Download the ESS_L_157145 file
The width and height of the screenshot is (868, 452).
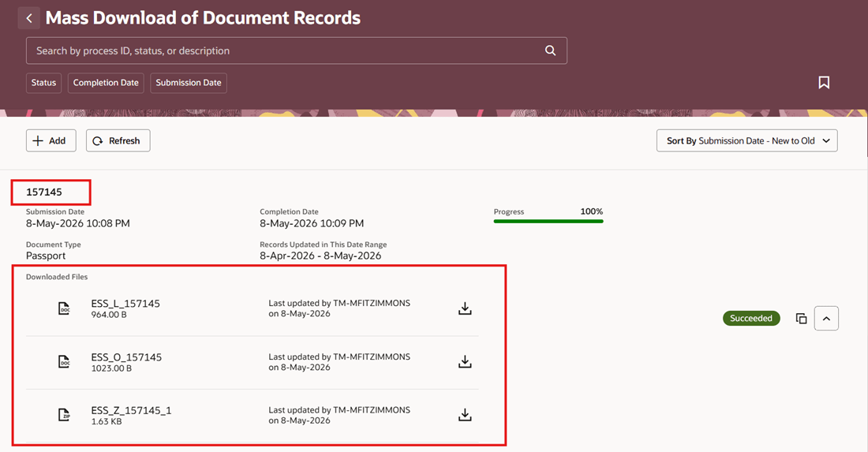465,308
